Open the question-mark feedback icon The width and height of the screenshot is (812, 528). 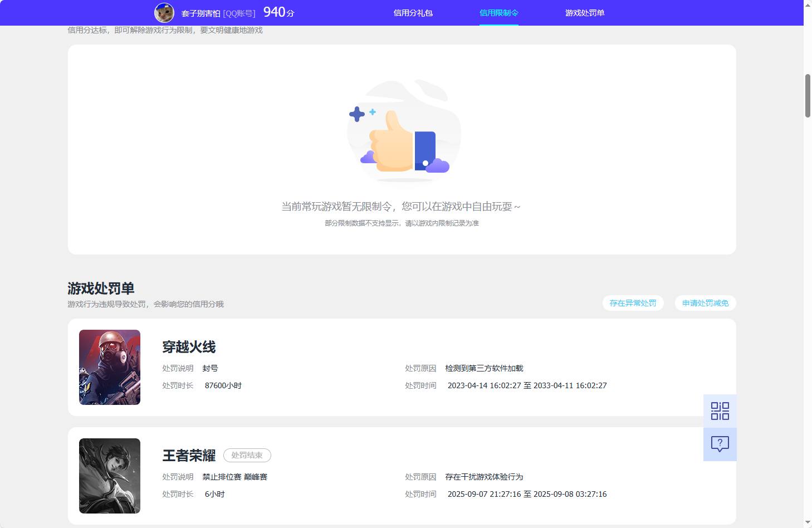[720, 444]
